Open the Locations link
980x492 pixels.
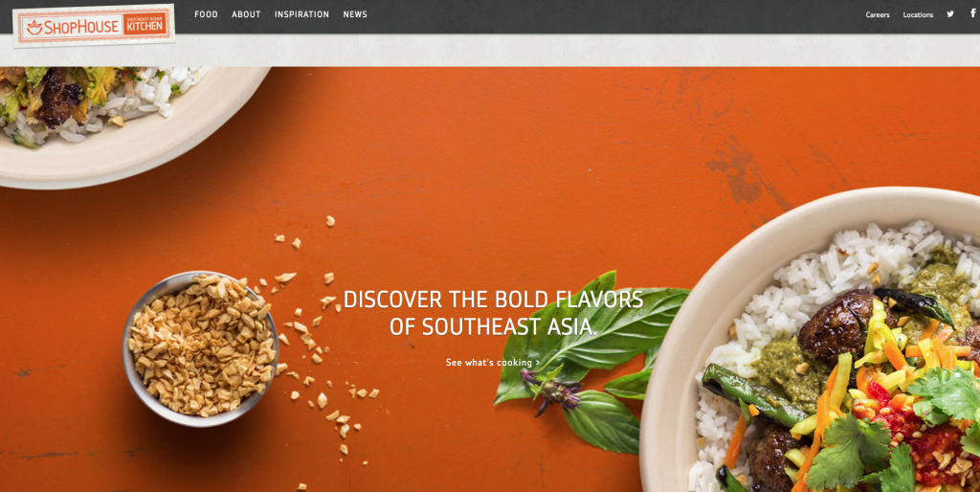[918, 15]
